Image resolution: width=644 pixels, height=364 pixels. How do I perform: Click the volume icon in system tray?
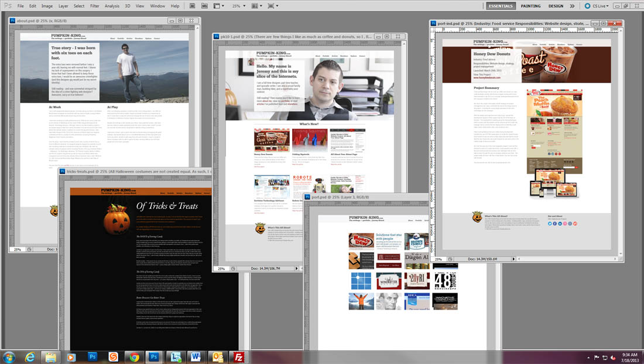pos(613,358)
